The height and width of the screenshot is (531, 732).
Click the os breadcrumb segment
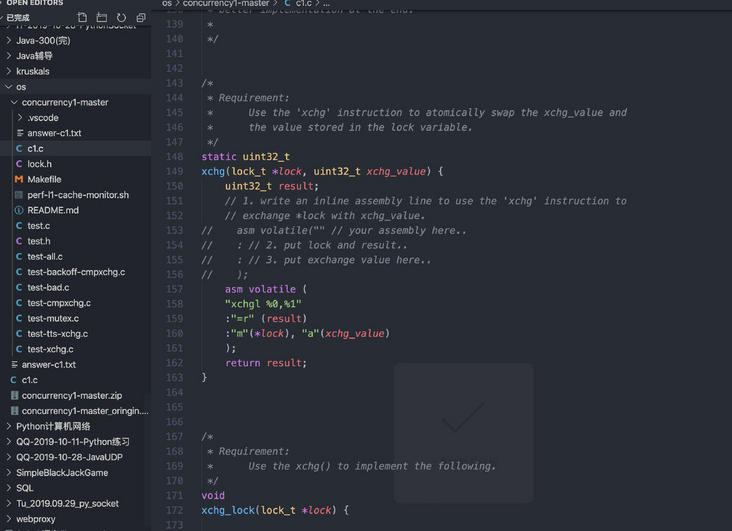(168, 4)
